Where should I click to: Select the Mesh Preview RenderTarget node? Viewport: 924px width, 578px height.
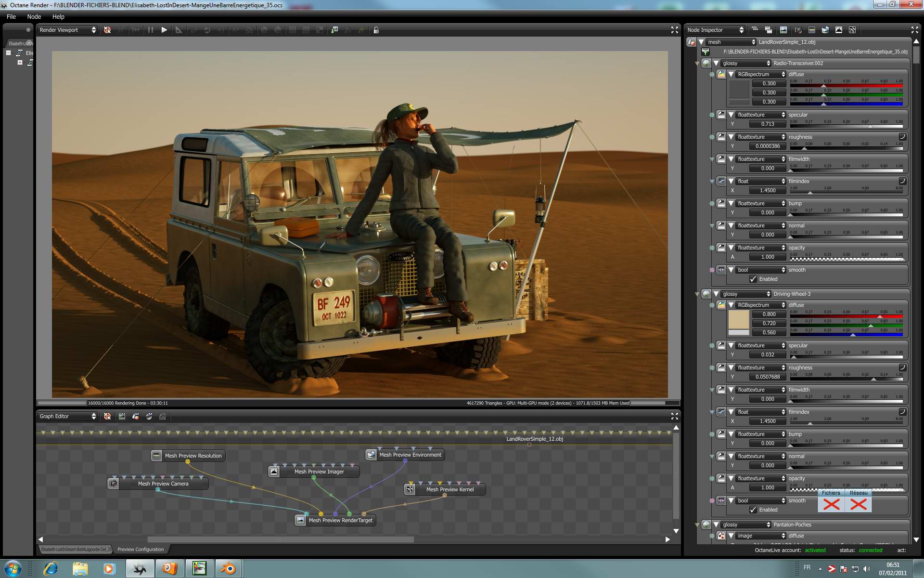(340, 520)
